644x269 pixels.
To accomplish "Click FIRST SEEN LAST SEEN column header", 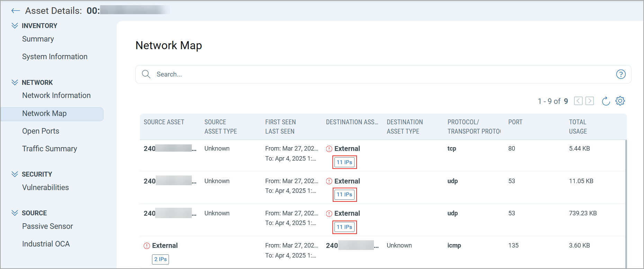I will 280,127.
